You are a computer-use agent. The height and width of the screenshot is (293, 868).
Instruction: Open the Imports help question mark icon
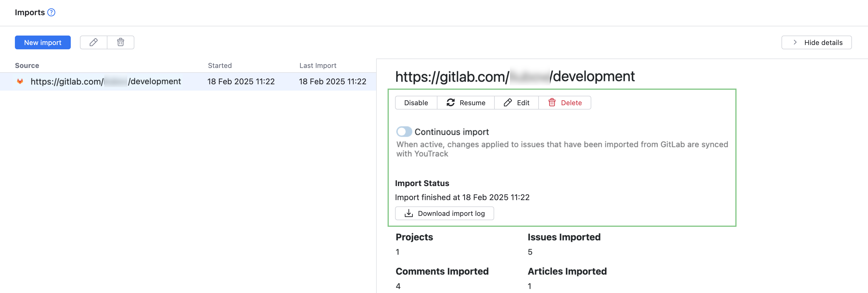51,12
